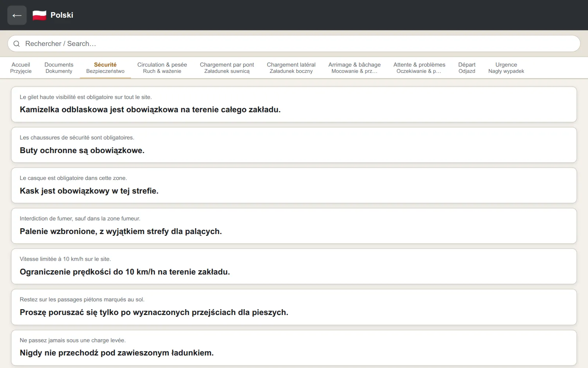The image size is (588, 368).
Task: Select the Buty ochronne są obowiązkowe card
Action: click(x=294, y=145)
